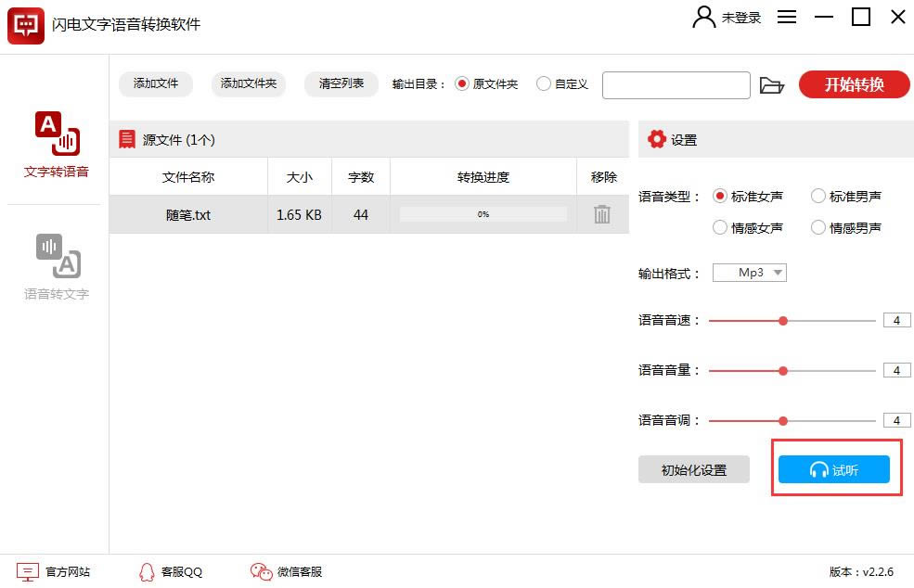Screen dimensions: 914x588
Task: Adjust the 语音音速 slider handle
Action: click(783, 321)
